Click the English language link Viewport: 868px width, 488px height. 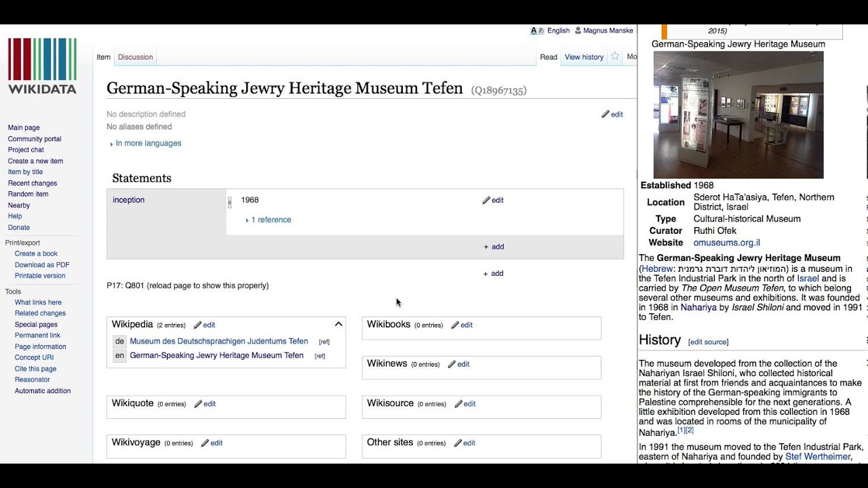click(x=559, y=30)
